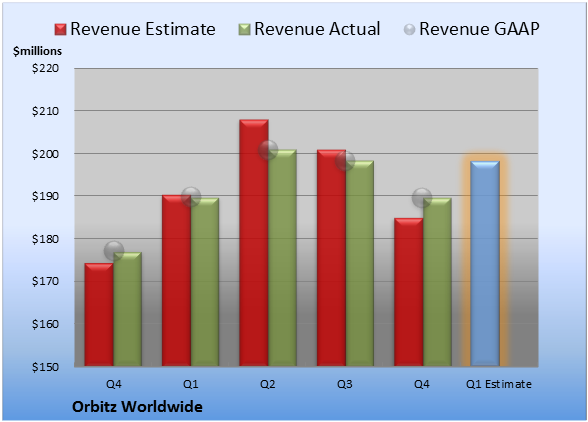
Task: Select the 'Revenue Estimate' legend label
Action: click(x=143, y=29)
